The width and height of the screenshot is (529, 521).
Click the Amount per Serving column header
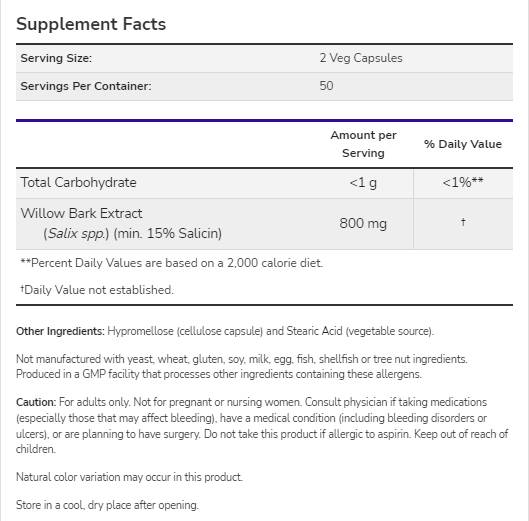(363, 144)
